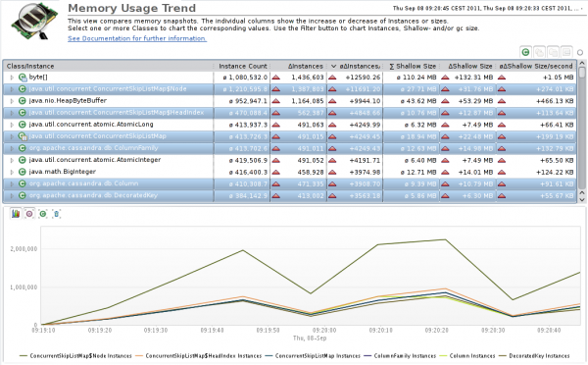The height and width of the screenshot is (365, 588).
Task: Click the HeapByteBuffer instance count 952,947.1
Action: [248, 101]
